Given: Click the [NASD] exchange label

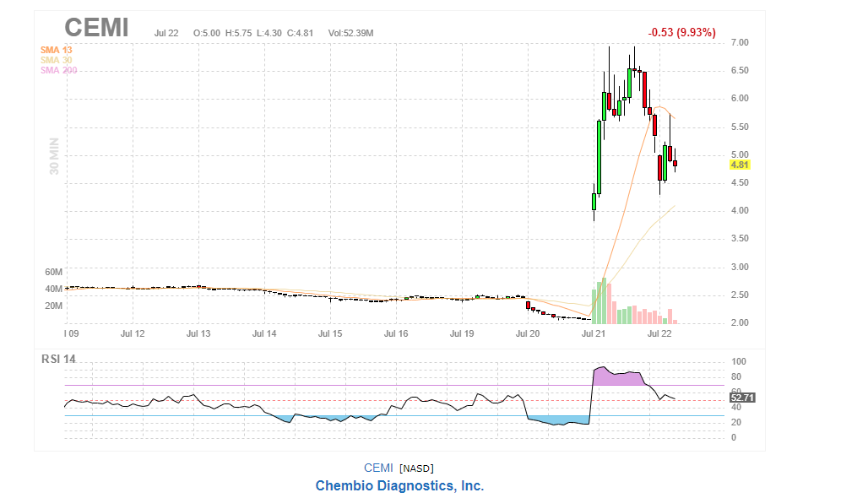Looking at the screenshot, I should tap(416, 468).
